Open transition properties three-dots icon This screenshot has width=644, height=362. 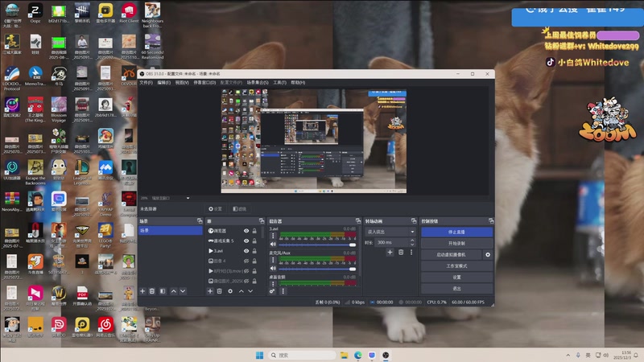pyautogui.click(x=411, y=252)
